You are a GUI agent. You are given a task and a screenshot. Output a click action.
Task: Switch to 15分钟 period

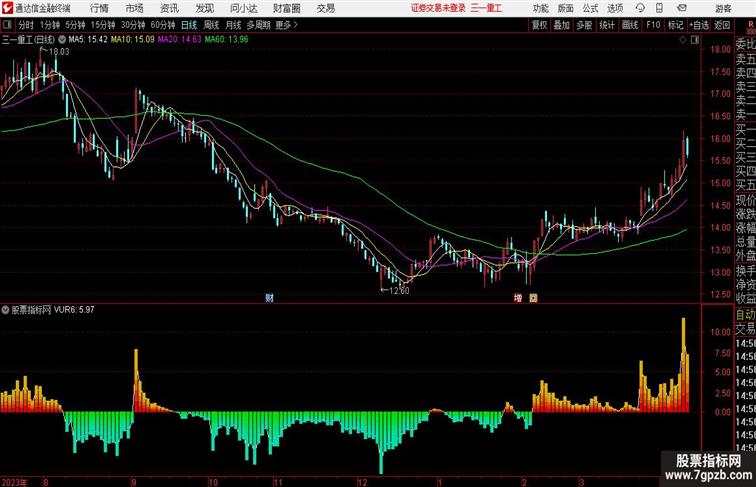[103, 25]
